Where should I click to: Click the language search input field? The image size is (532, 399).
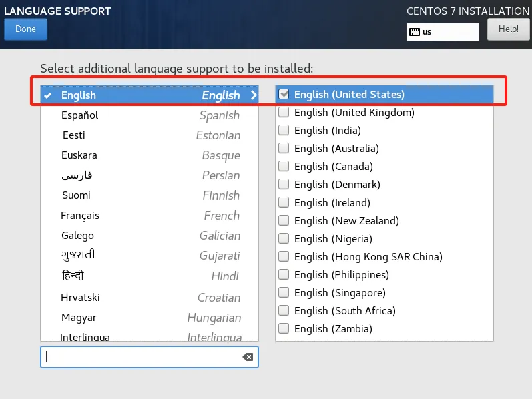[x=140, y=357]
